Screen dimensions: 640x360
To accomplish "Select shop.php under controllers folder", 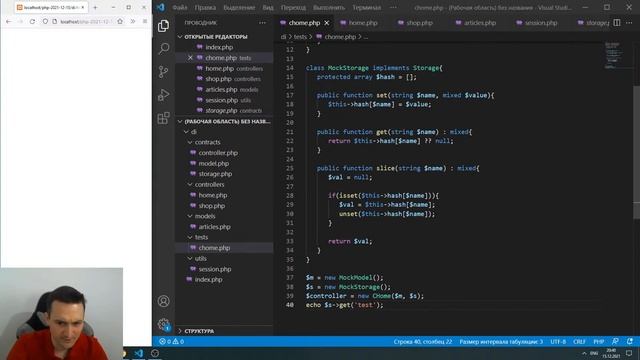I will [211, 206].
